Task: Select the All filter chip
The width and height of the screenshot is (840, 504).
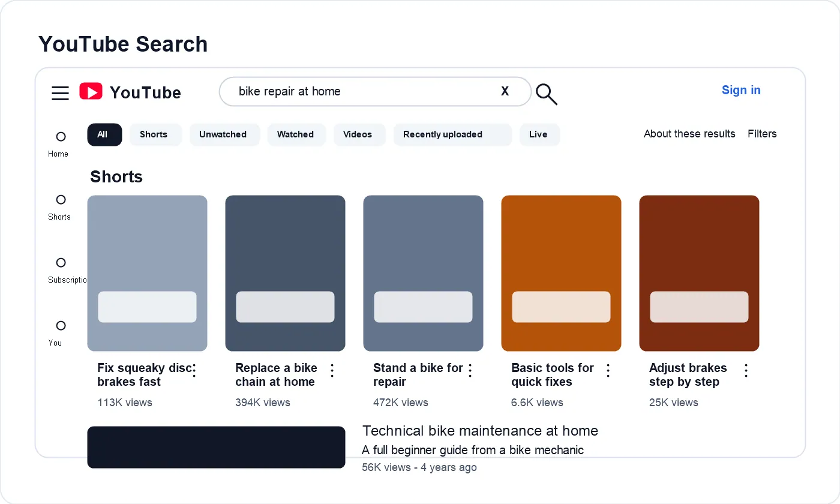Action: point(104,134)
